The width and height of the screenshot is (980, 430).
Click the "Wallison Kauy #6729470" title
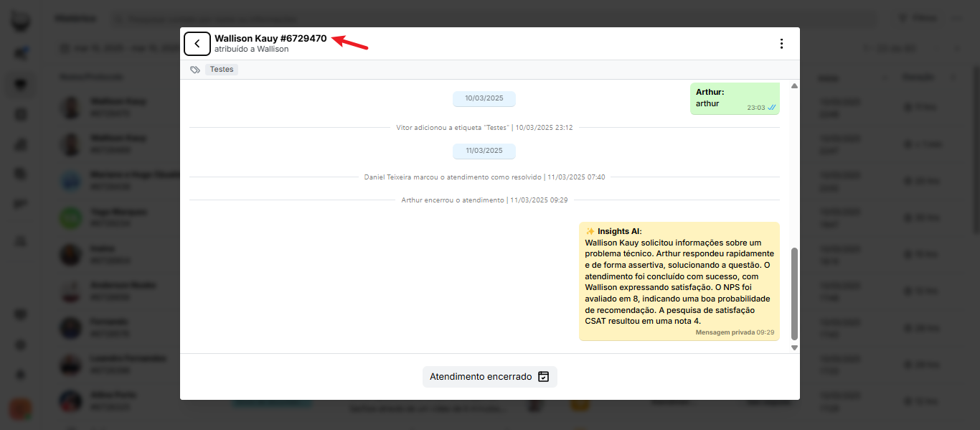270,39
